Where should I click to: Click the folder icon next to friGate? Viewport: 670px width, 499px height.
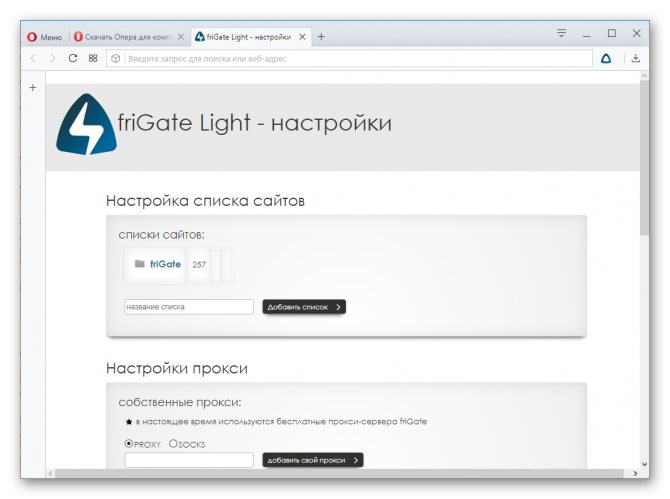pos(139,264)
